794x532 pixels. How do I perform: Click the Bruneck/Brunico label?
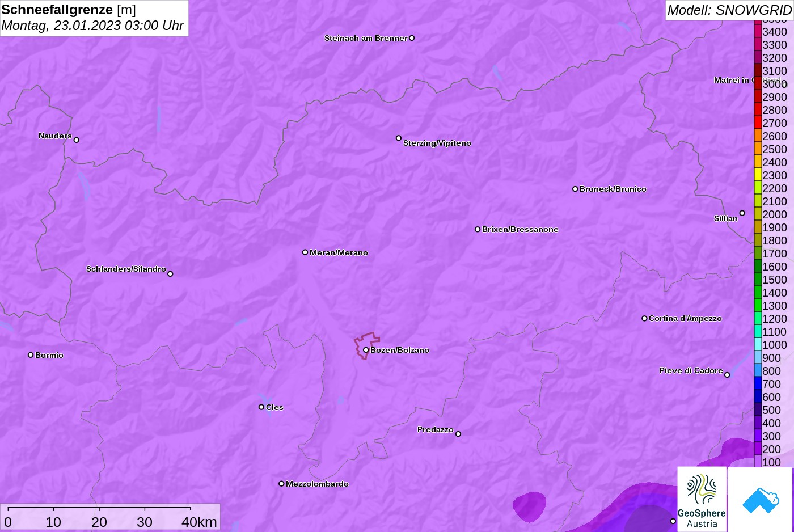[x=613, y=189]
